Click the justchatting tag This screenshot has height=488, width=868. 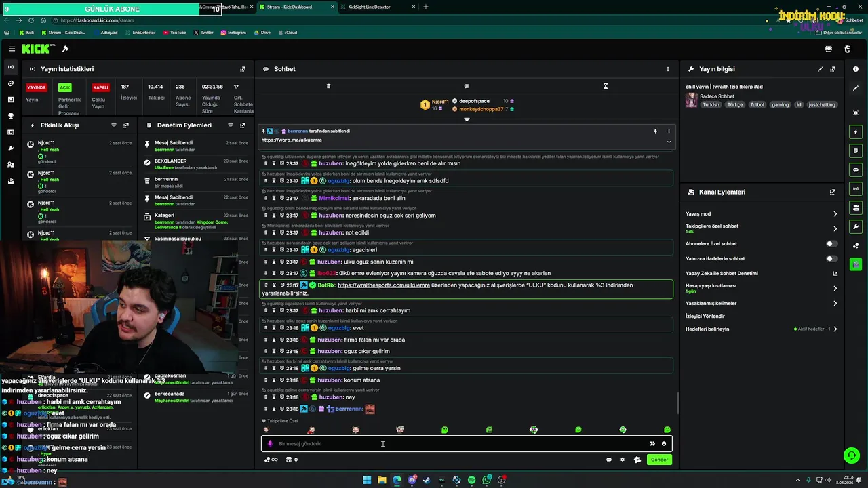click(x=823, y=105)
